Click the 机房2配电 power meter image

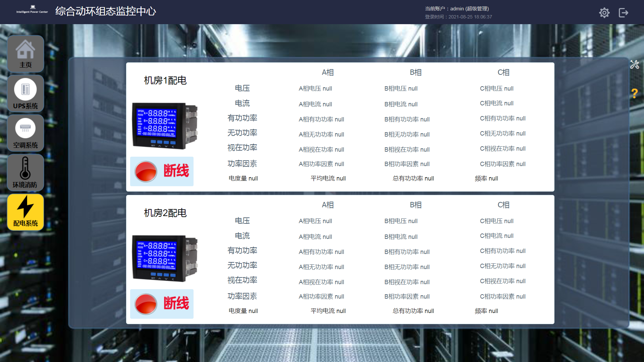pos(165,258)
